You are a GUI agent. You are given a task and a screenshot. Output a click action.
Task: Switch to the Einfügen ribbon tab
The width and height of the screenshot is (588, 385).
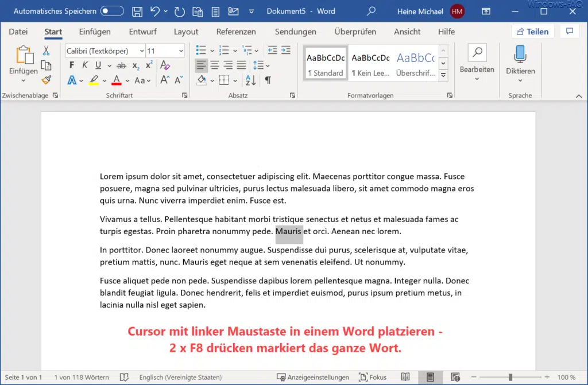pos(94,32)
